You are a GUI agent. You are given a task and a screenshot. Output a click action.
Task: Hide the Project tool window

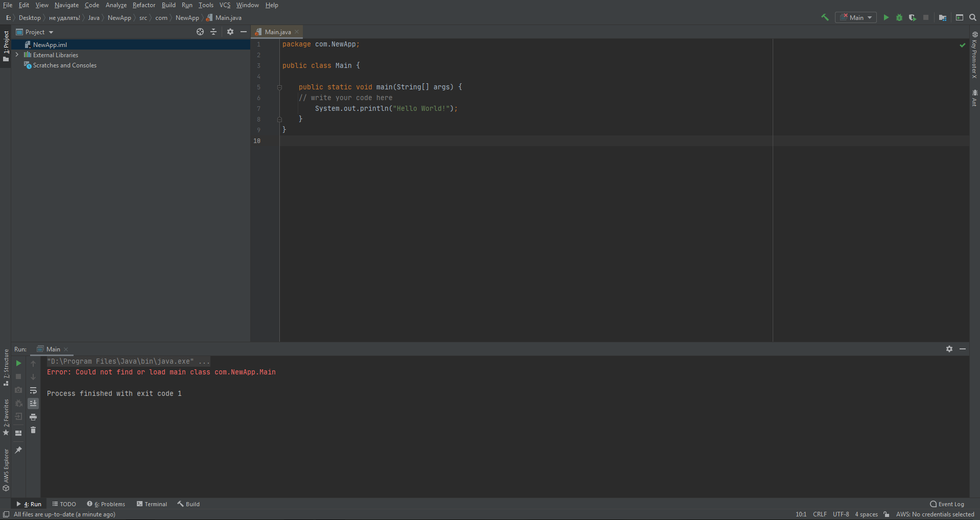244,32
